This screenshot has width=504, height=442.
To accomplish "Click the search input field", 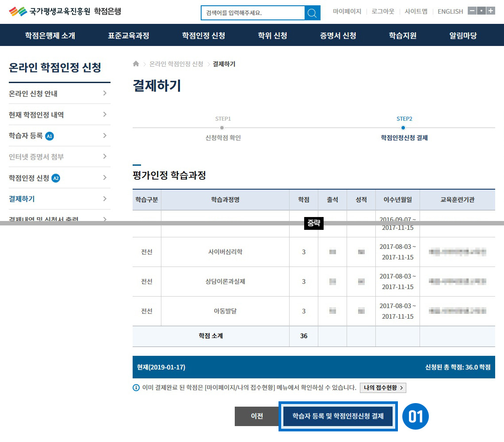I will click(x=253, y=13).
